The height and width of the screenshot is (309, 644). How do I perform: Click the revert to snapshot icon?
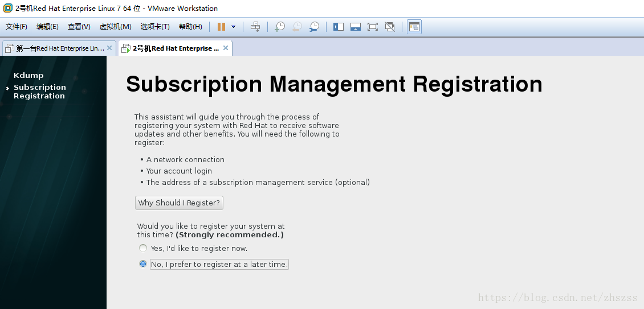(297, 27)
